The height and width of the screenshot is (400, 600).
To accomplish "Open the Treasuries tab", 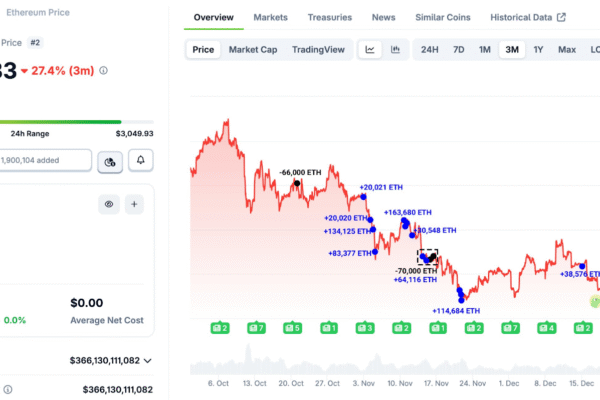I will click(329, 18).
